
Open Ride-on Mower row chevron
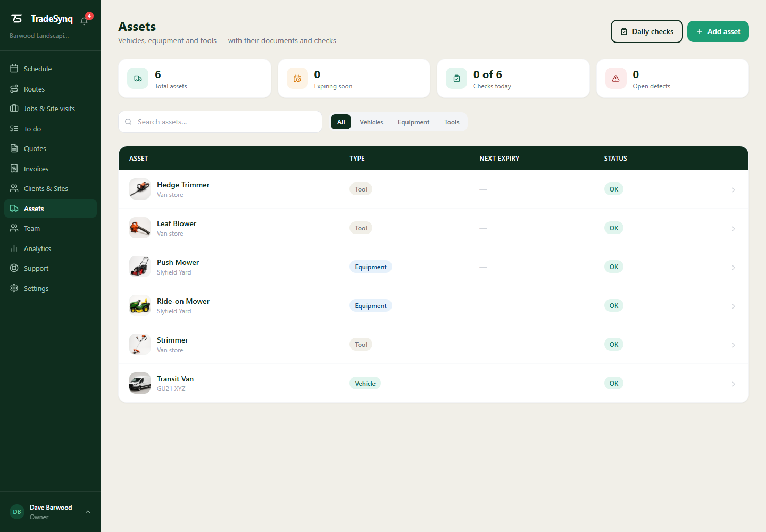tap(734, 306)
